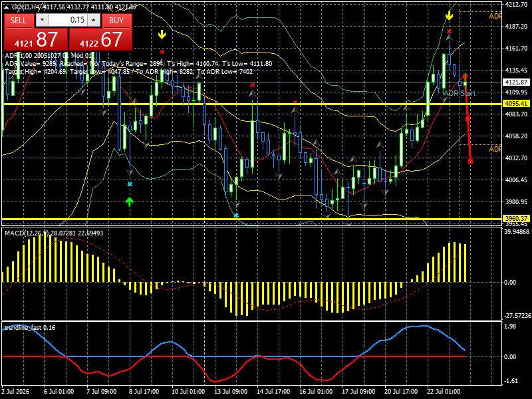Screen dimensions: 532x399
Task: Select the green up arrow buy signal
Action: click(129, 201)
